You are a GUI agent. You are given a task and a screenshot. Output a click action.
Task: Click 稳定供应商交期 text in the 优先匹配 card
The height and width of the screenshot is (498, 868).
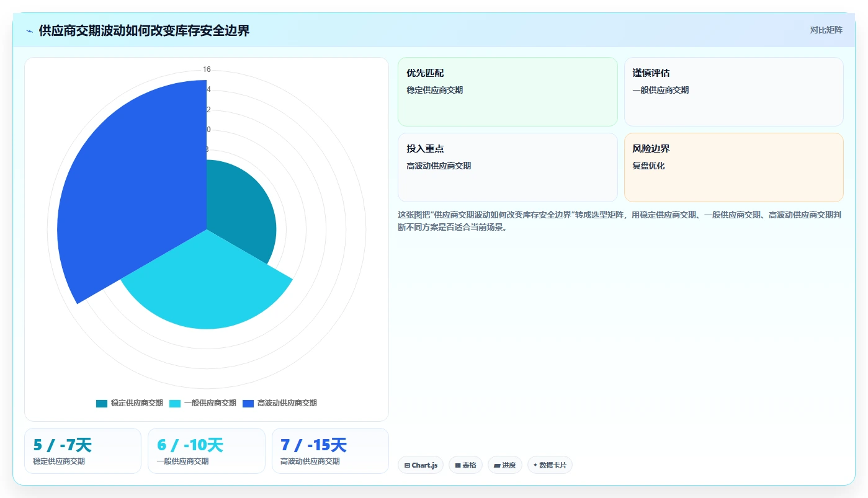point(434,90)
